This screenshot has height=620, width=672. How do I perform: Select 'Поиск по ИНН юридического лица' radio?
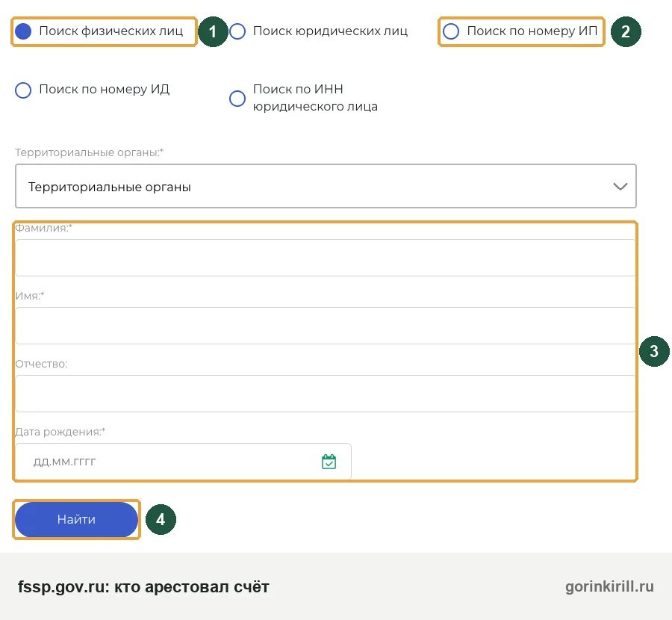tap(237, 98)
